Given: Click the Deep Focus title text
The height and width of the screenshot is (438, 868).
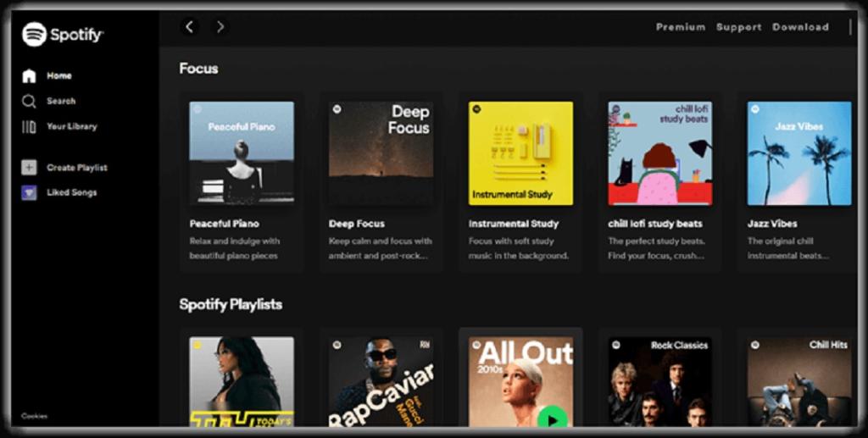Looking at the screenshot, I should pyautogui.click(x=357, y=224).
